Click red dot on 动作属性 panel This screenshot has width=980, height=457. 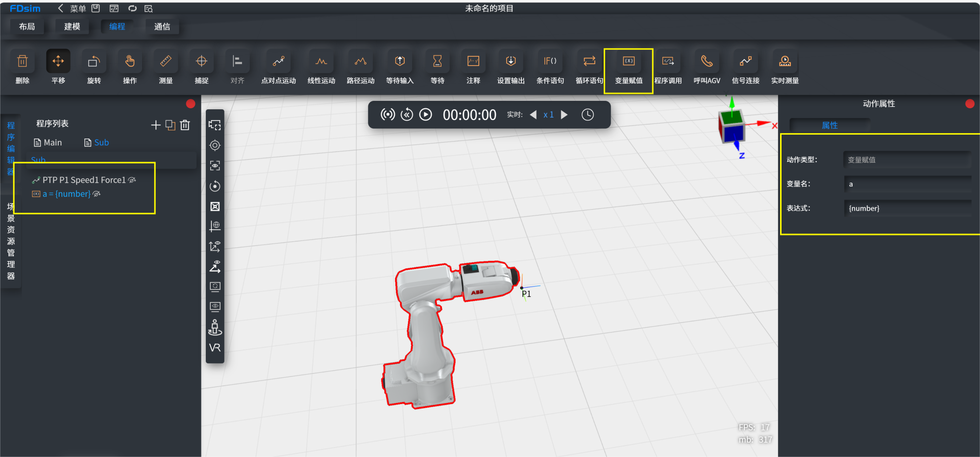pyautogui.click(x=969, y=103)
